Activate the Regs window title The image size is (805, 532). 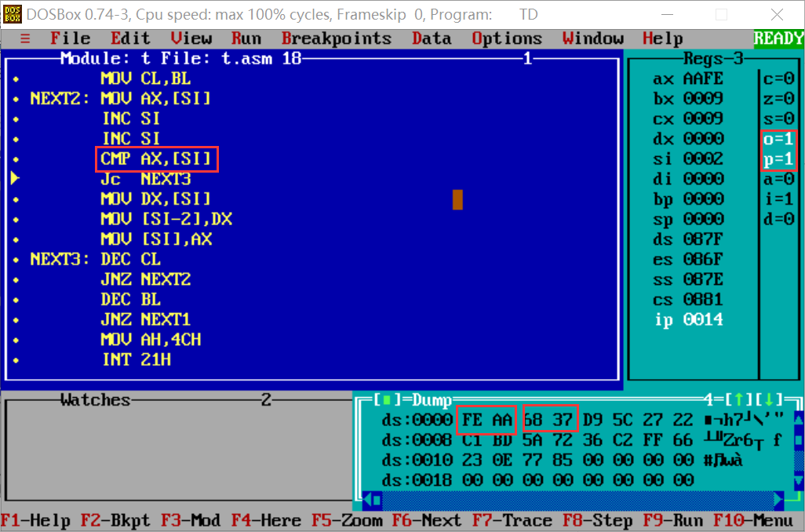[x=713, y=59]
